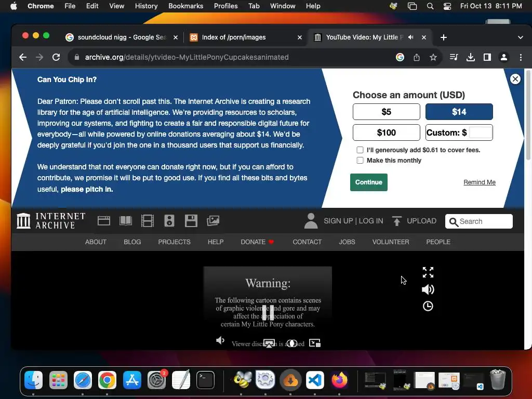The width and height of the screenshot is (532, 399).
Task: Open Spotlight search in the menu bar
Action: click(430, 6)
